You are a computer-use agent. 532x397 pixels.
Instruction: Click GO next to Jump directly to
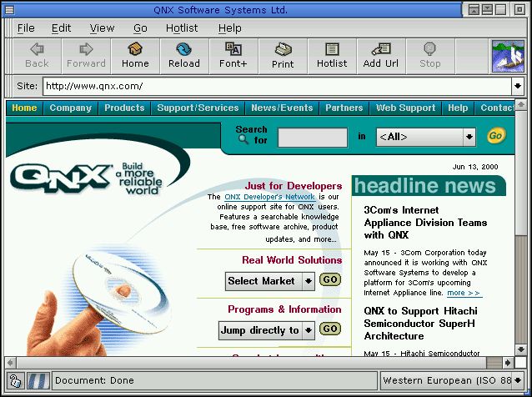click(330, 329)
